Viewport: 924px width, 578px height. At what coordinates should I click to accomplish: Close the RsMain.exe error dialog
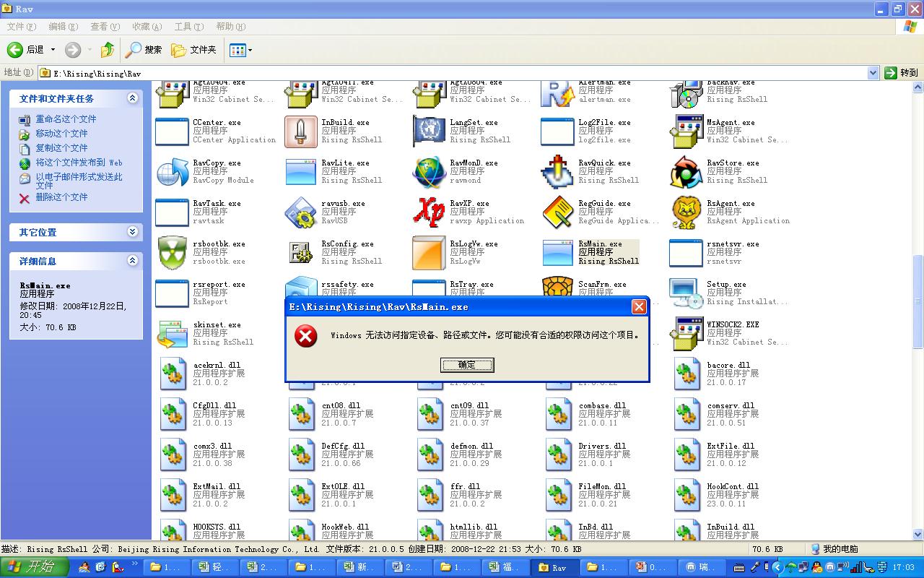click(x=639, y=307)
